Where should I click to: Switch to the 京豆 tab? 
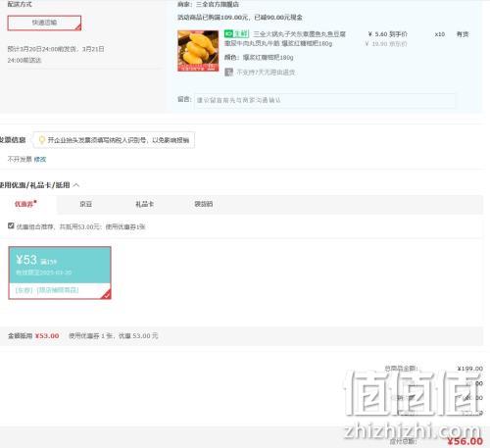pyautogui.click(x=86, y=204)
